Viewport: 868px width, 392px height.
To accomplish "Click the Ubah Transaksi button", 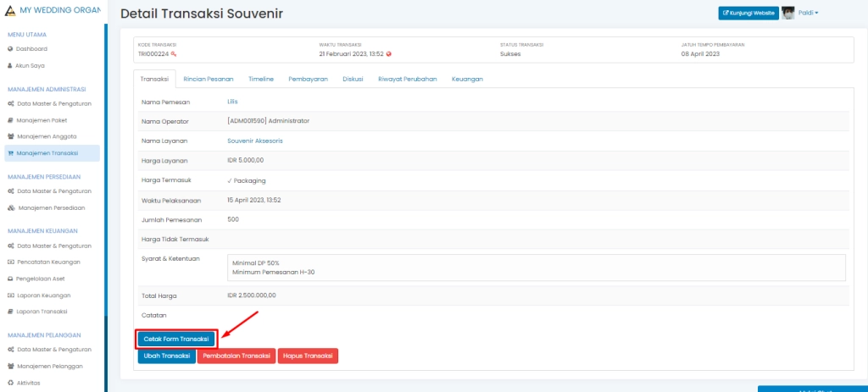I will pyautogui.click(x=166, y=356).
